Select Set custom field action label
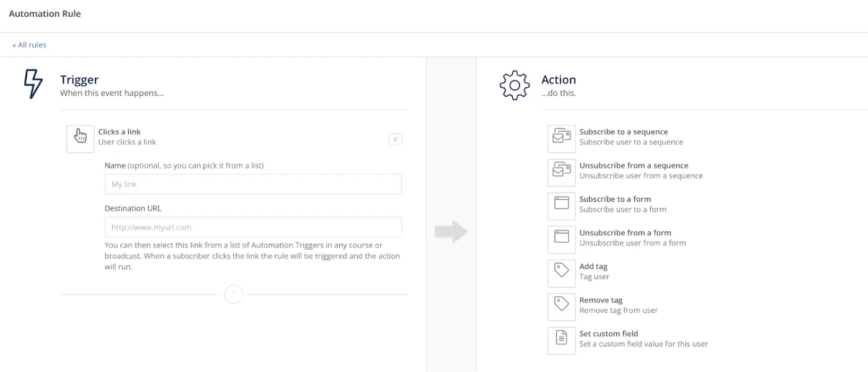Image resolution: width=868 pixels, height=372 pixels. (x=608, y=334)
